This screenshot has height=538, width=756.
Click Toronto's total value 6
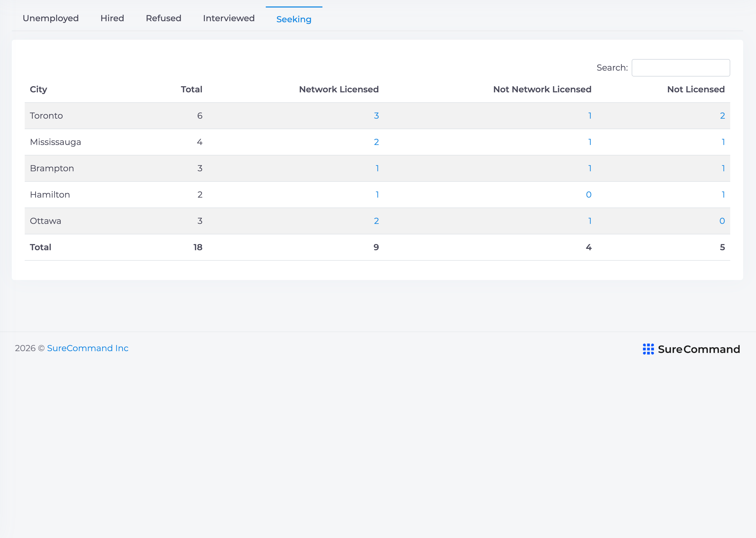pos(200,116)
